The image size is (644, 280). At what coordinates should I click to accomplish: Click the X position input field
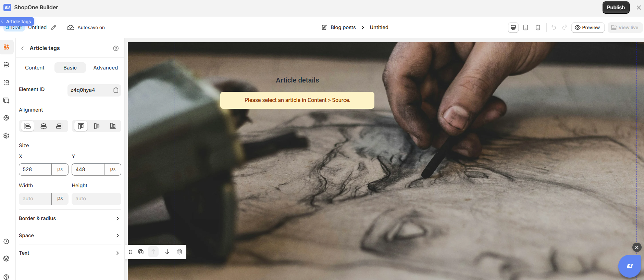click(x=35, y=169)
